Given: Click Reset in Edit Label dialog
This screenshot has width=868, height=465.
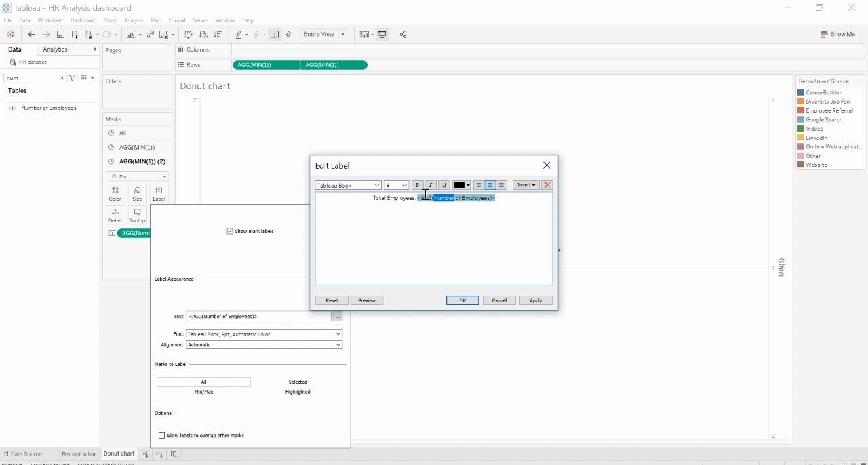Looking at the screenshot, I should point(332,300).
